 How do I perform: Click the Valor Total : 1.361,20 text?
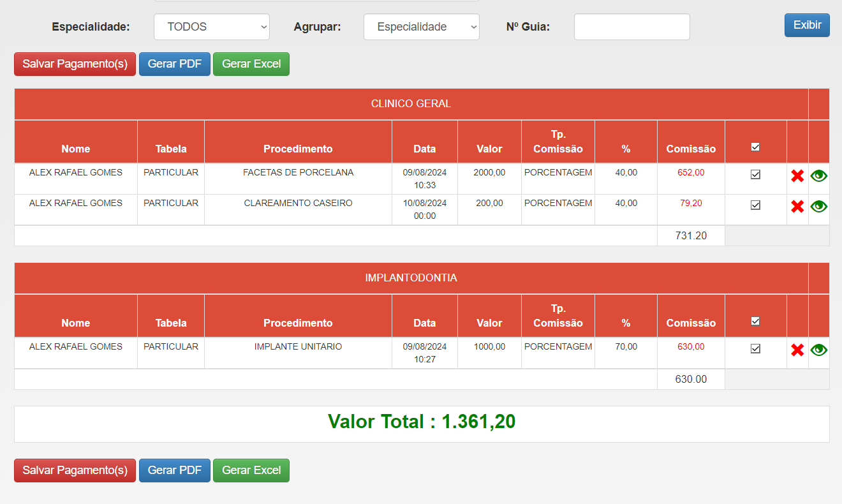(422, 422)
